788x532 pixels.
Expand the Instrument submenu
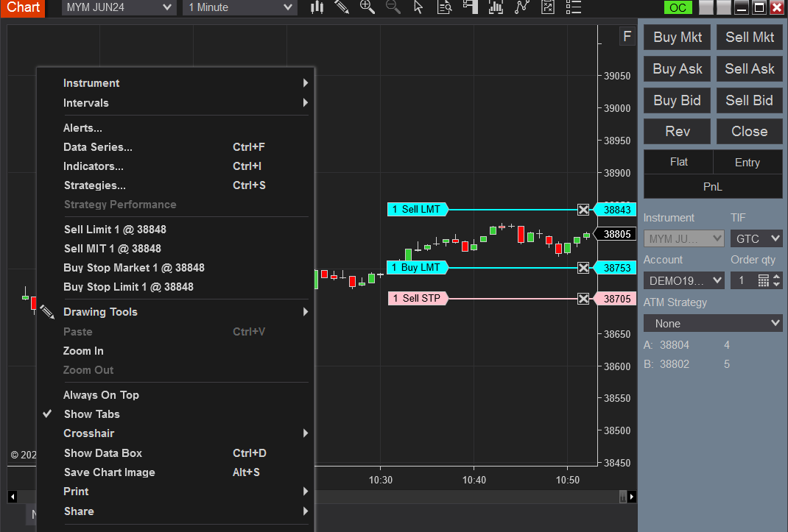pos(176,83)
